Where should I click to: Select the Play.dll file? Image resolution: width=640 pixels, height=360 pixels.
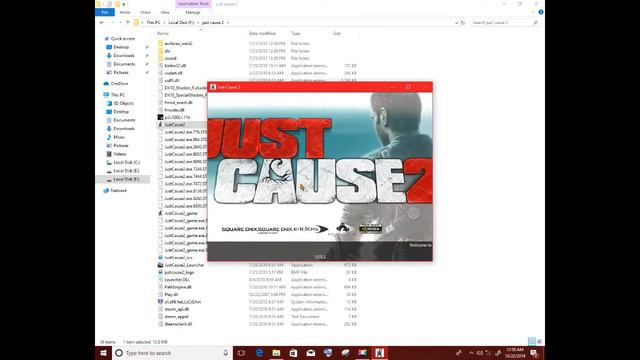(x=171, y=294)
